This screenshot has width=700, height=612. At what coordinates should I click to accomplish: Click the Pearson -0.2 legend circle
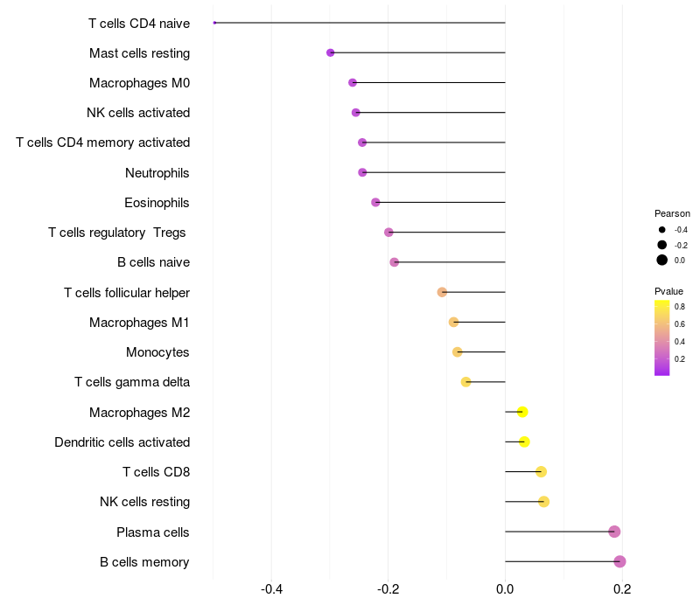662,245
